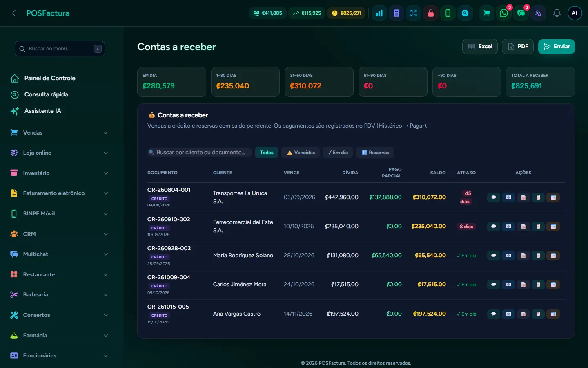Click calendar icon for Transportes La Uruca row
588x368 pixels.
coord(553,197)
